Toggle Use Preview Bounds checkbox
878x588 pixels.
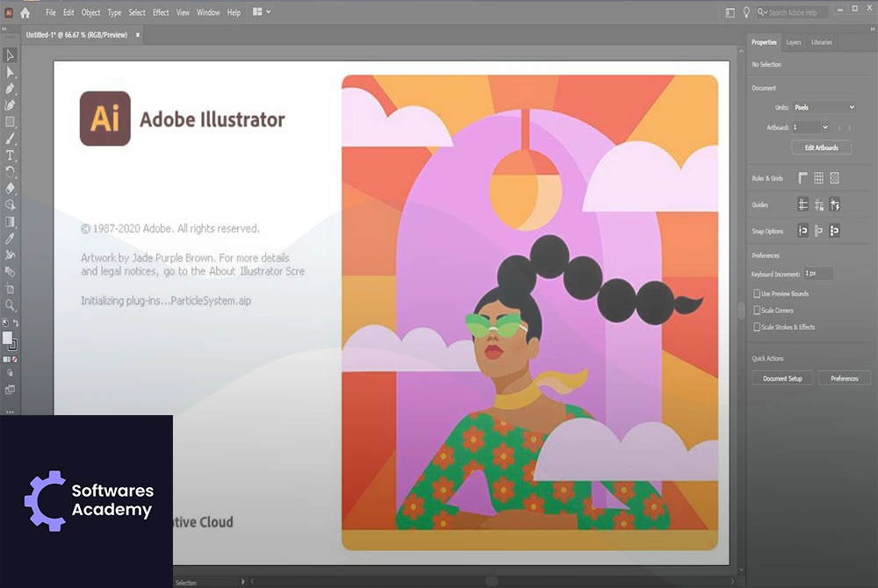pyautogui.click(x=757, y=293)
